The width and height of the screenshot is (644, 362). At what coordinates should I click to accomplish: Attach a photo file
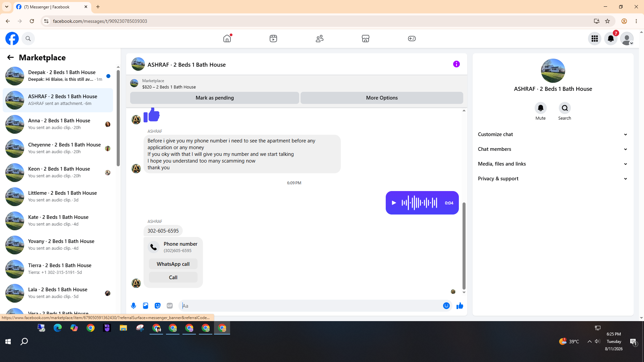tap(146, 306)
